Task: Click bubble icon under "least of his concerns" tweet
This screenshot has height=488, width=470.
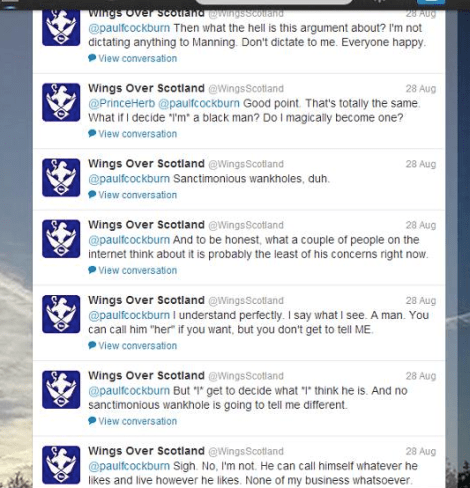Action: 92,270
